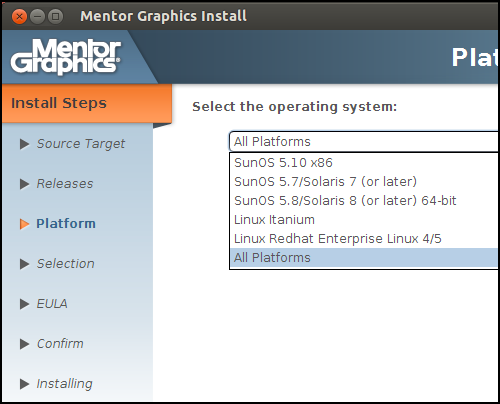Go to Installing install step
This screenshot has height=404, width=500.
click(64, 384)
